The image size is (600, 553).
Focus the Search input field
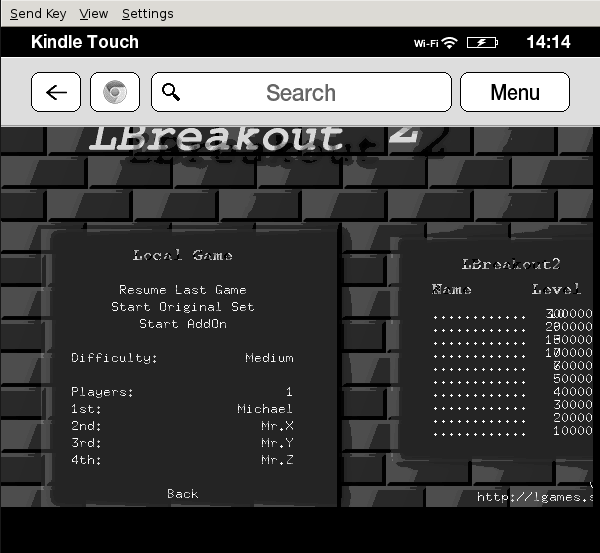point(301,92)
